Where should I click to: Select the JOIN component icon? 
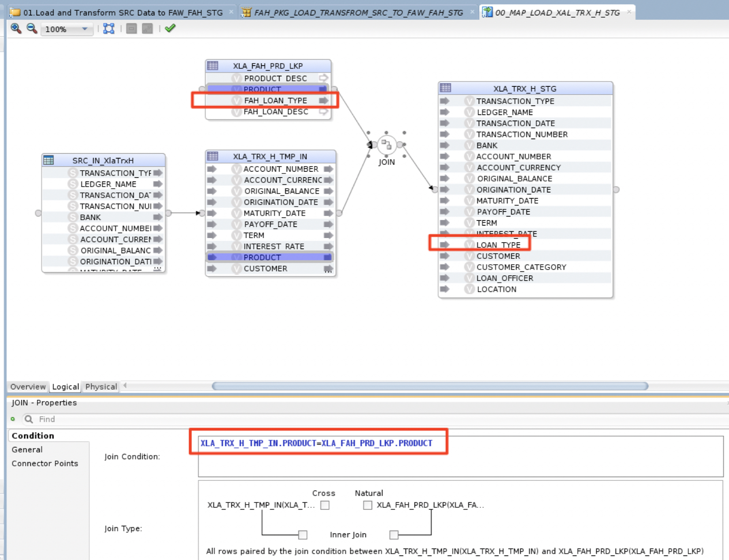[x=386, y=144]
